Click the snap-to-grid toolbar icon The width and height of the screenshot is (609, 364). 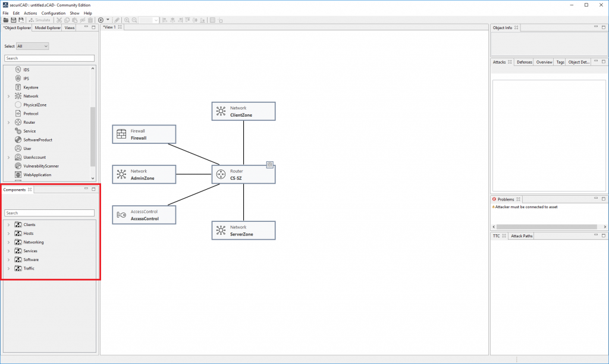tap(220, 20)
